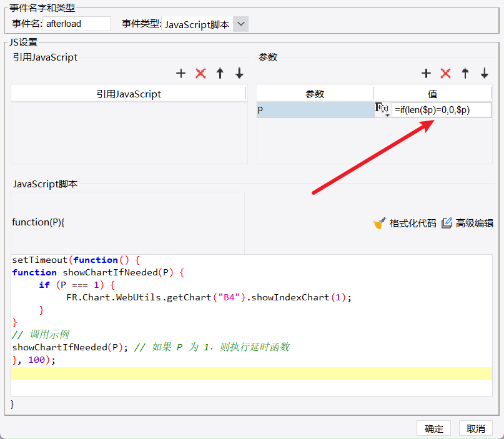
Task: Click the event name field afterload
Action: 77,24
